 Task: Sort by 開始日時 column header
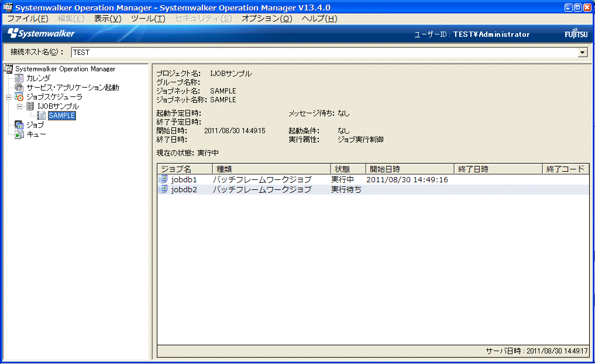pos(410,169)
